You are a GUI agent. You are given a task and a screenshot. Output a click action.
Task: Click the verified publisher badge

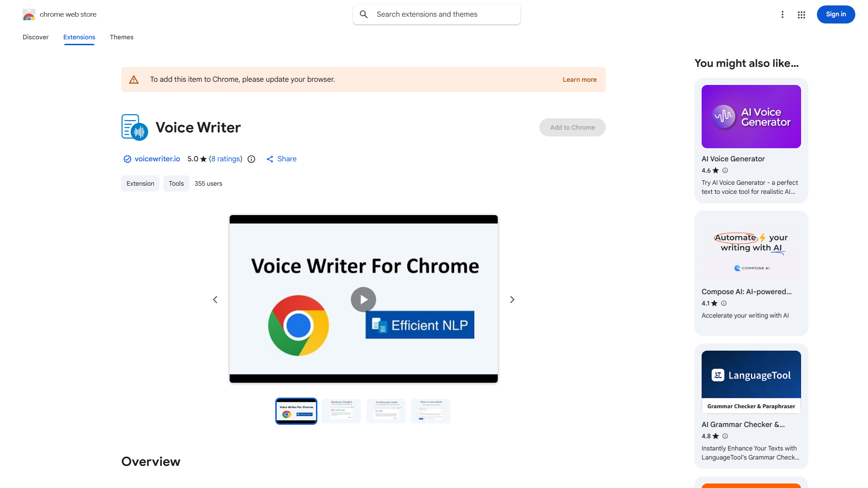point(127,159)
